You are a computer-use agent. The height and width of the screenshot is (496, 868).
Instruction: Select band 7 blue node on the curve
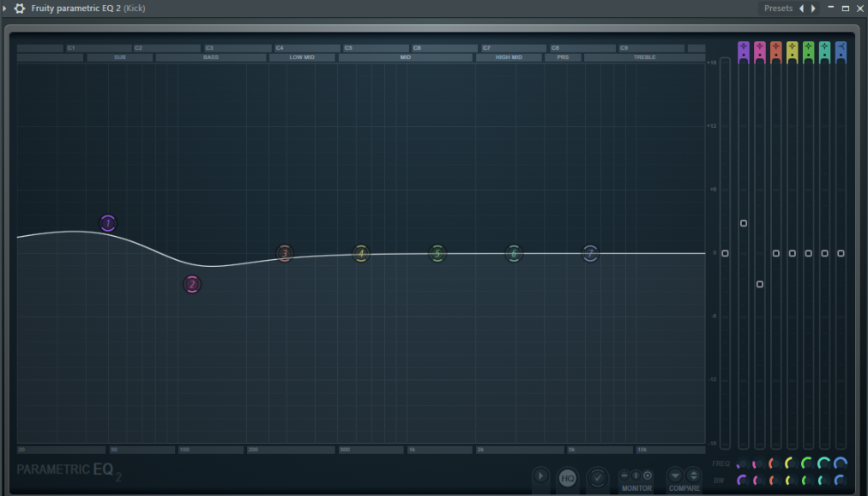point(590,253)
